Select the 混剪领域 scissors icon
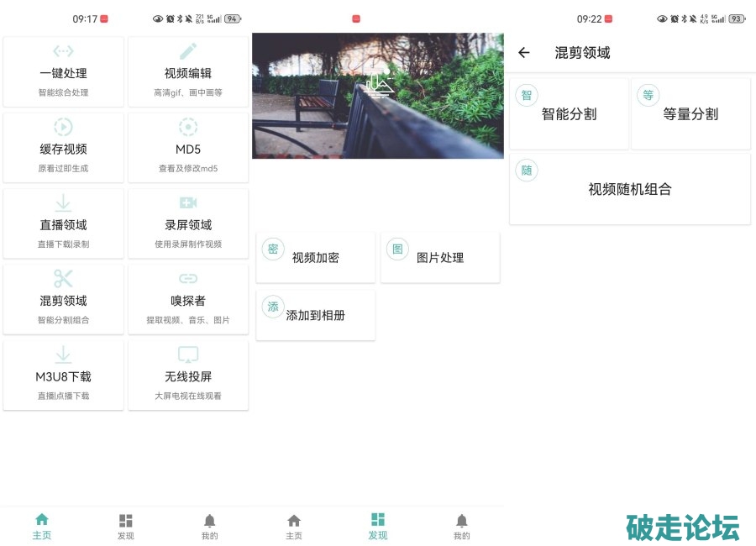The width and height of the screenshot is (756, 546). [63, 279]
